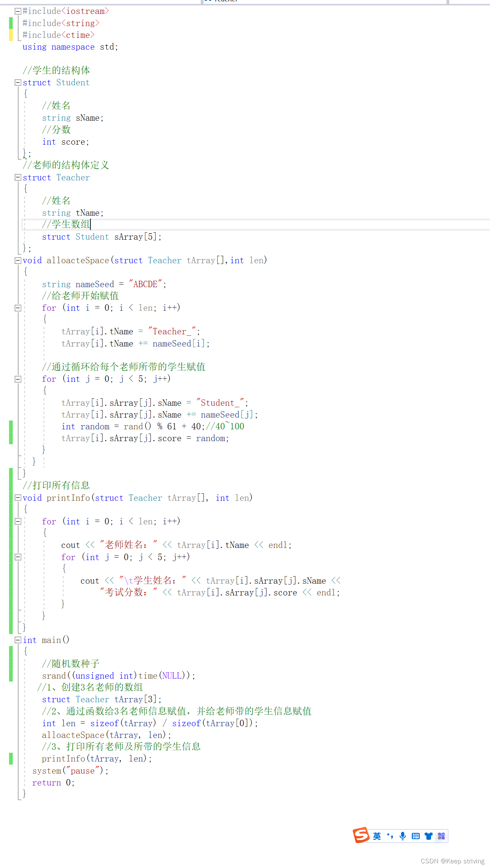
Task: Click the cout '老师姓名' output line
Action: 176,545
